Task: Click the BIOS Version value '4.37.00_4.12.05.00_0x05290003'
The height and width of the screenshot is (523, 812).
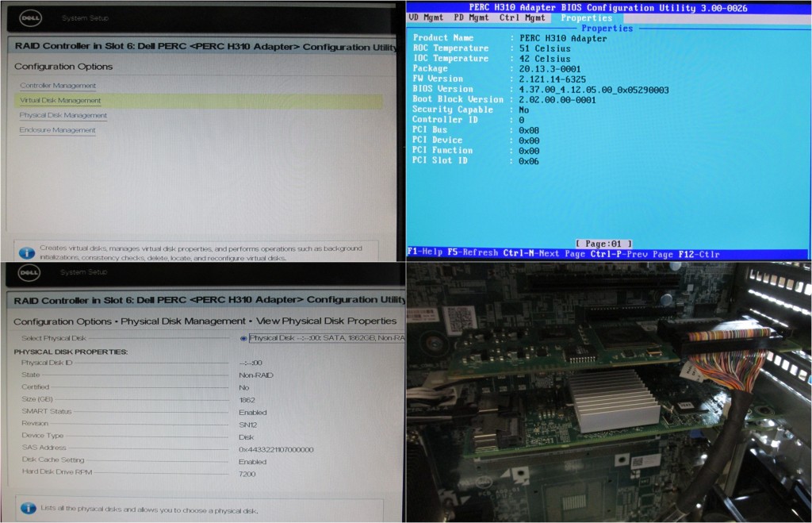Action: tap(594, 90)
